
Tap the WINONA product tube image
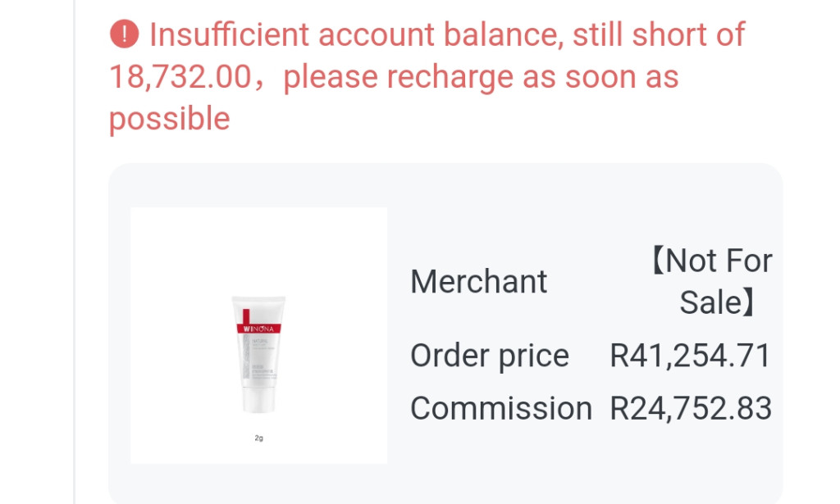258,355
